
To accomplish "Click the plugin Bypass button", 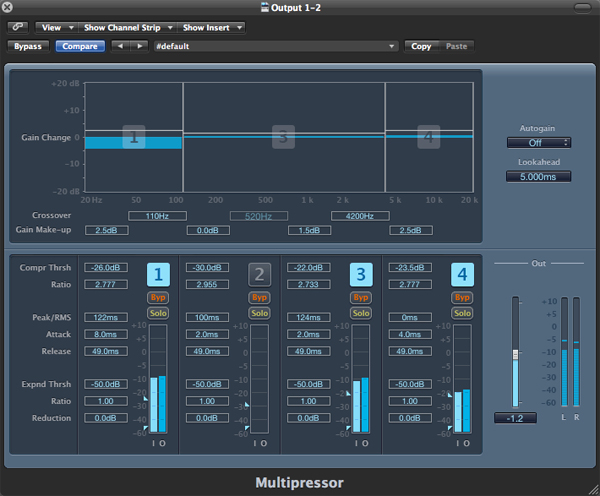I will tap(28, 46).
